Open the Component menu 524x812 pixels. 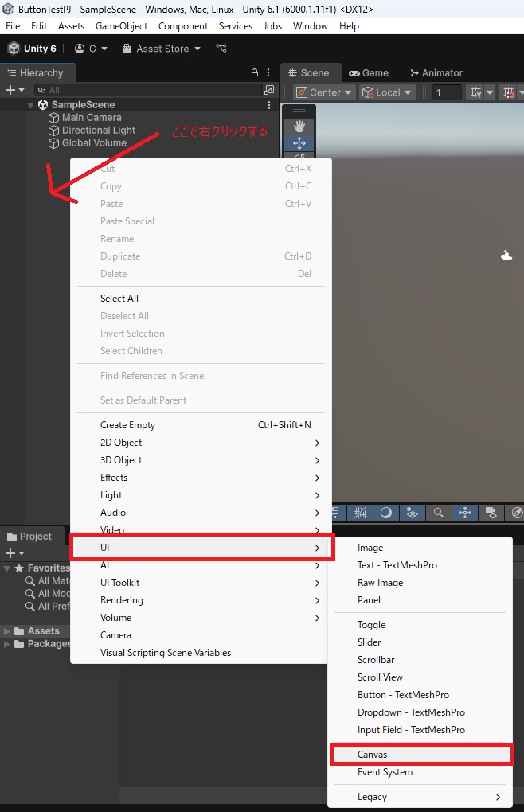point(183,26)
